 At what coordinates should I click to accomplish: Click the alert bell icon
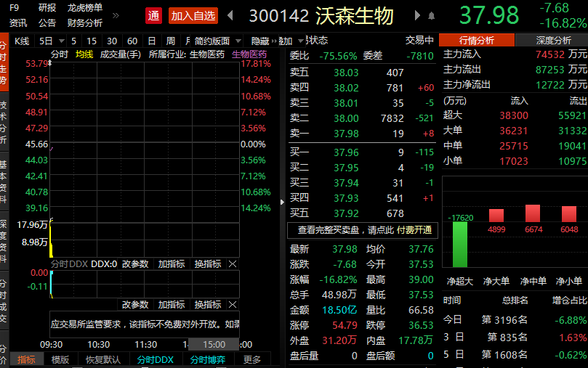[x=431, y=16]
